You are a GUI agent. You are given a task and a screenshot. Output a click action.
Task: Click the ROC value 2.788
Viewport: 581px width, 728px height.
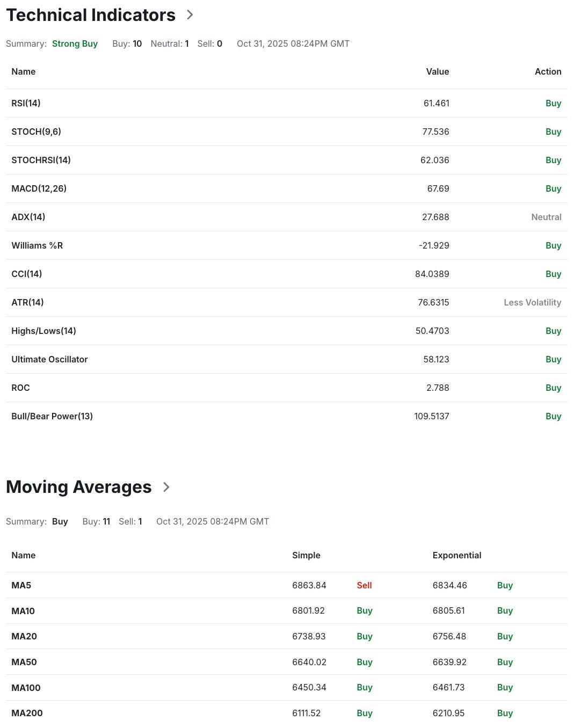pos(438,388)
